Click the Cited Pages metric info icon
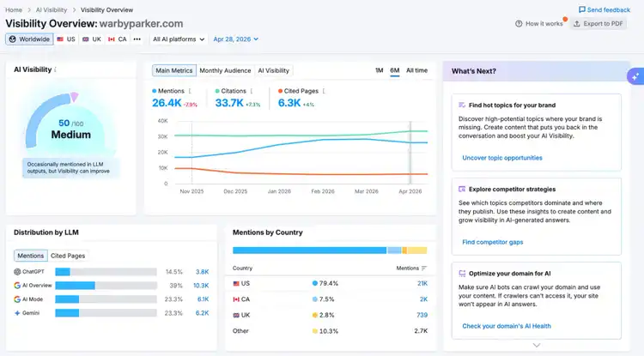Viewport: 644px width, 356px height. click(x=324, y=91)
